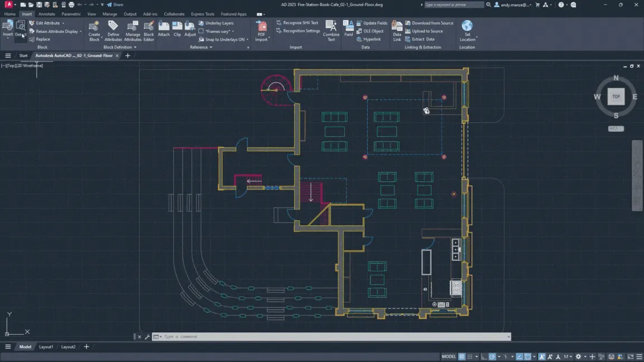
Task: Switch to the Annotate ribbon tab
Action: (x=46, y=13)
